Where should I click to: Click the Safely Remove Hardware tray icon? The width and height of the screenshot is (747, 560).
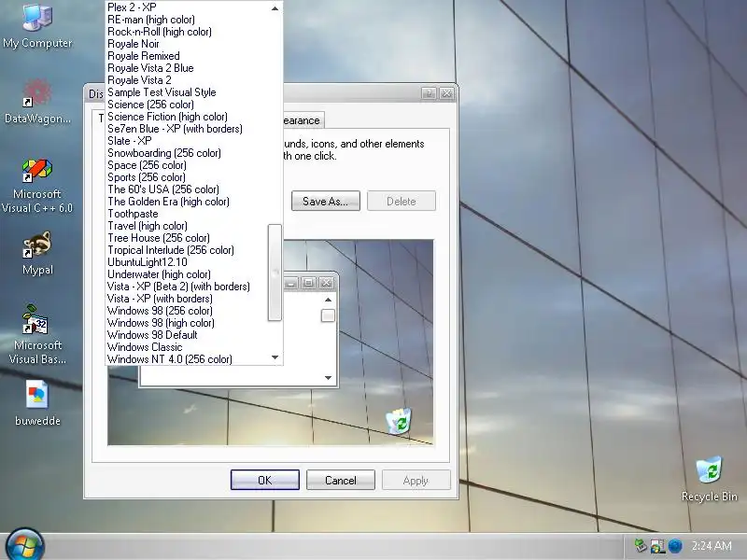[x=641, y=546]
